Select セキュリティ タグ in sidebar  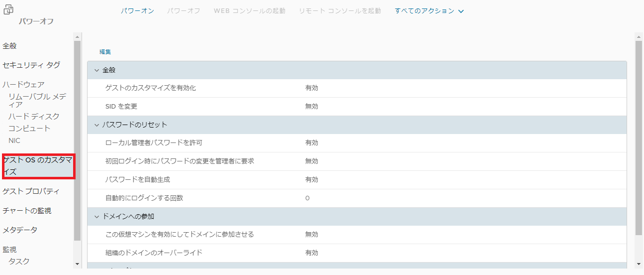pyautogui.click(x=31, y=65)
